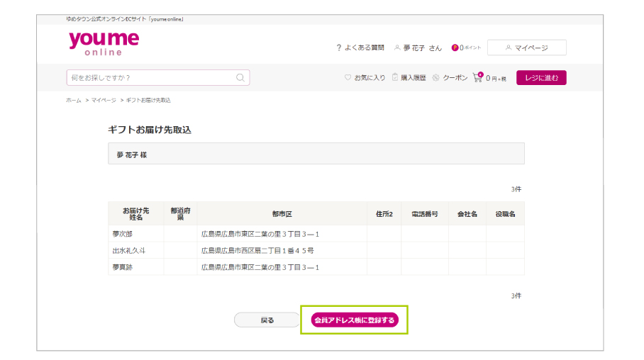Open 購入履歴 link
The width and height of the screenshot is (644, 360).
tap(413, 77)
